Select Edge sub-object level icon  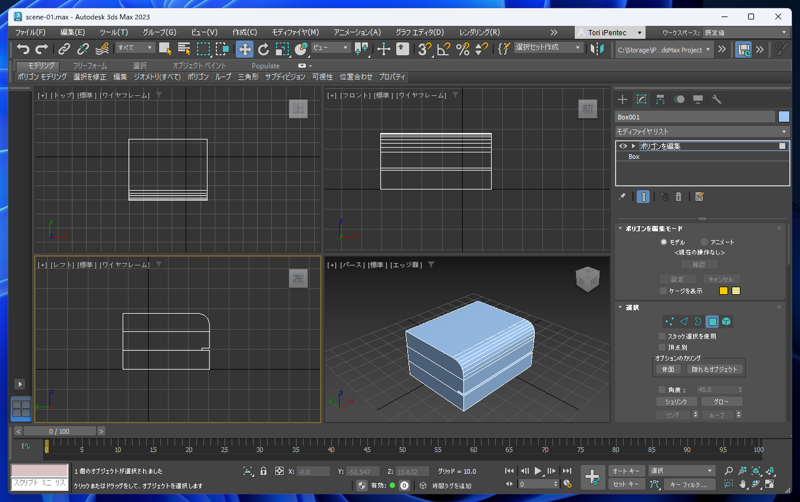(x=684, y=321)
